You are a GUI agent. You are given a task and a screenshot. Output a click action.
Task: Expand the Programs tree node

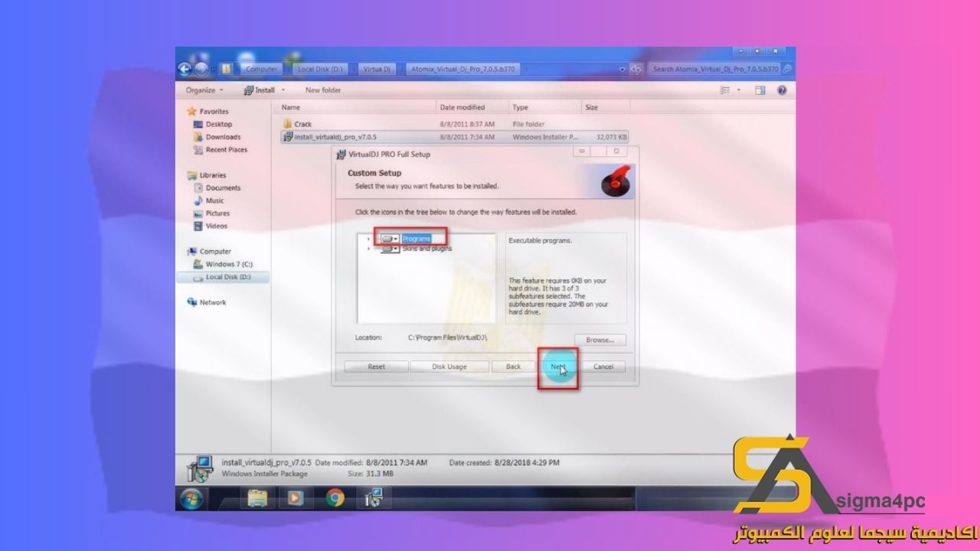[369, 239]
